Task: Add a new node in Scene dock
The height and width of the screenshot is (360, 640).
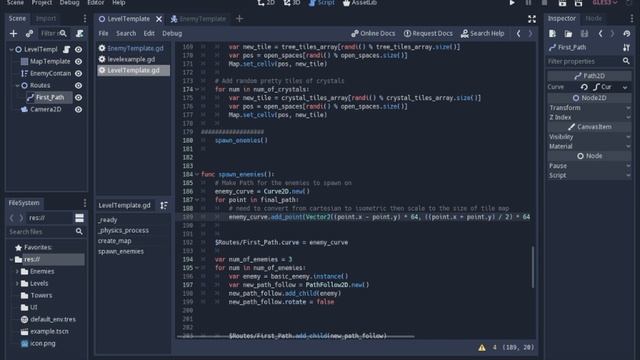Action: tap(13, 33)
